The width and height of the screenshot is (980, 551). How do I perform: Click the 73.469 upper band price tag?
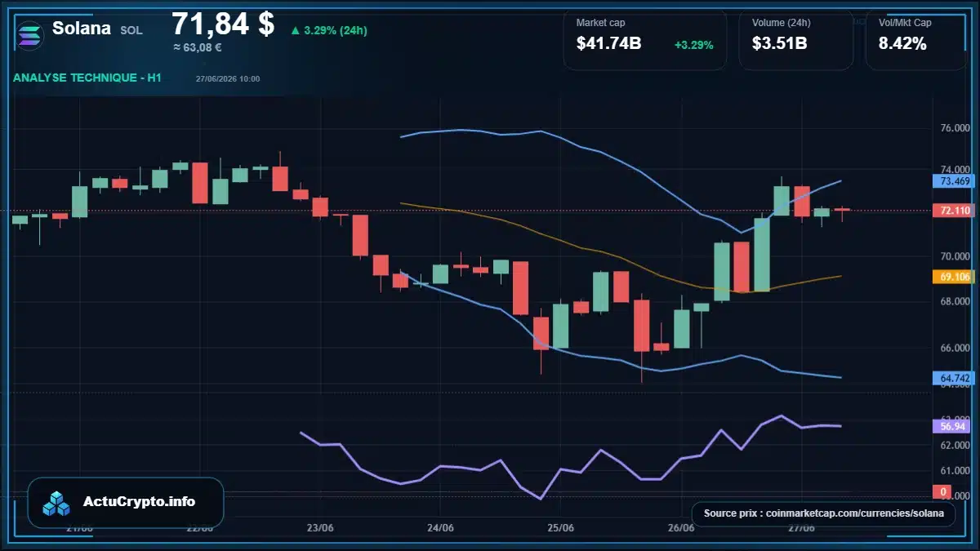coord(955,181)
